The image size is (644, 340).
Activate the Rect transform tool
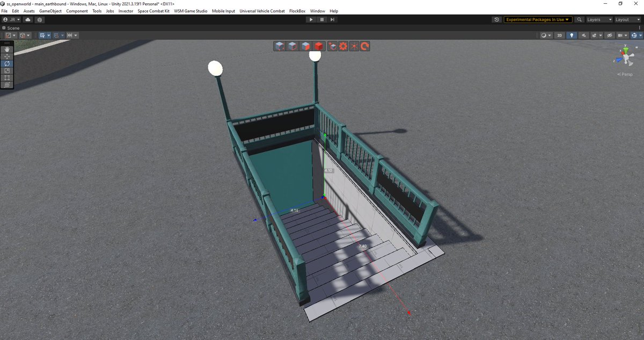pos(7,77)
